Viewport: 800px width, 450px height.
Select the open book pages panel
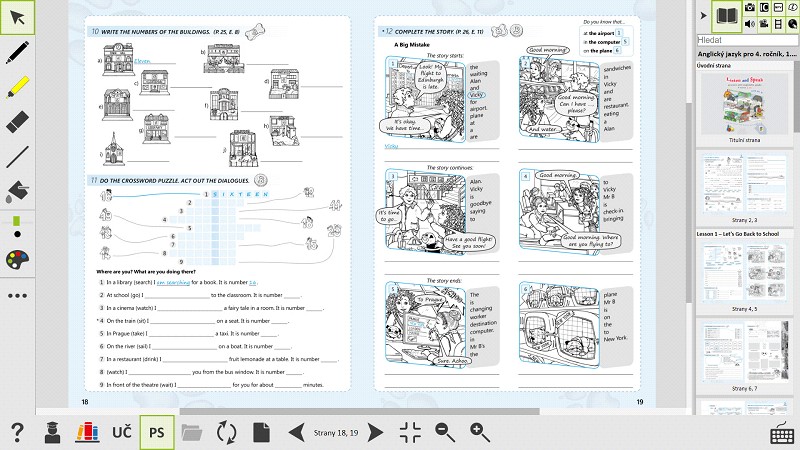727,16
